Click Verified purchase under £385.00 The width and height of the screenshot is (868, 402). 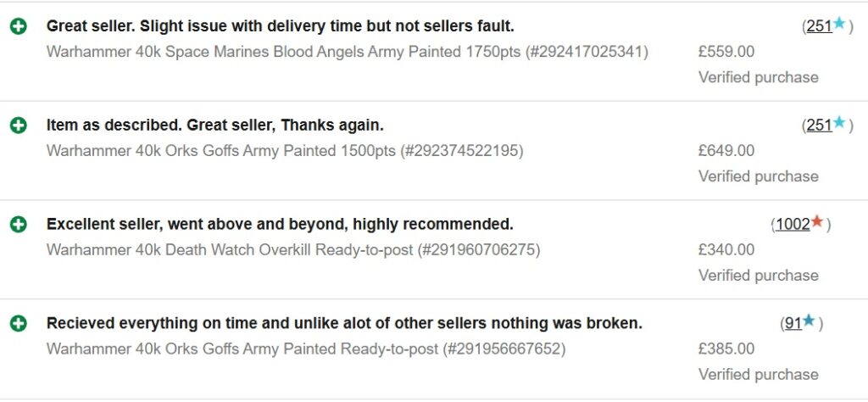coord(759,375)
